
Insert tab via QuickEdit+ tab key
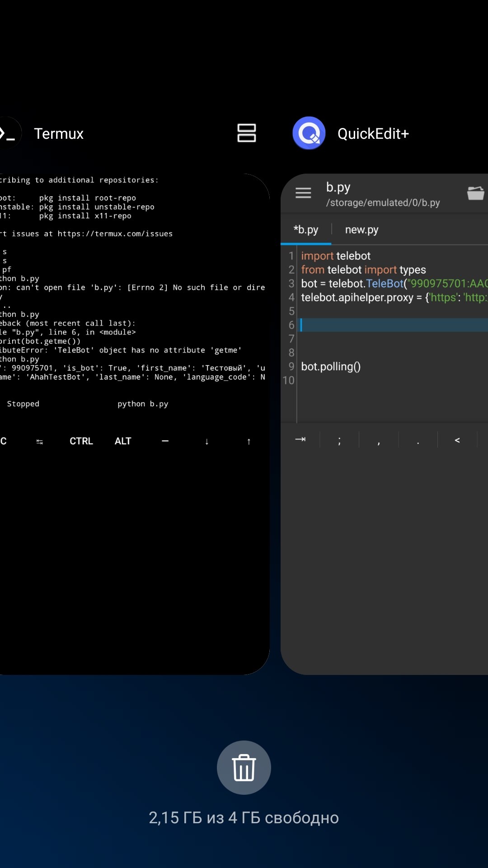(300, 439)
